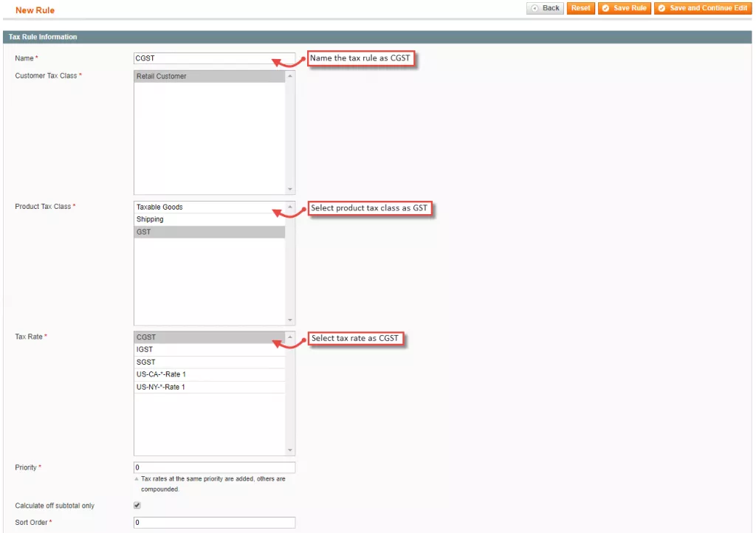
Task: Select SGST tax rate option
Action: (x=209, y=362)
